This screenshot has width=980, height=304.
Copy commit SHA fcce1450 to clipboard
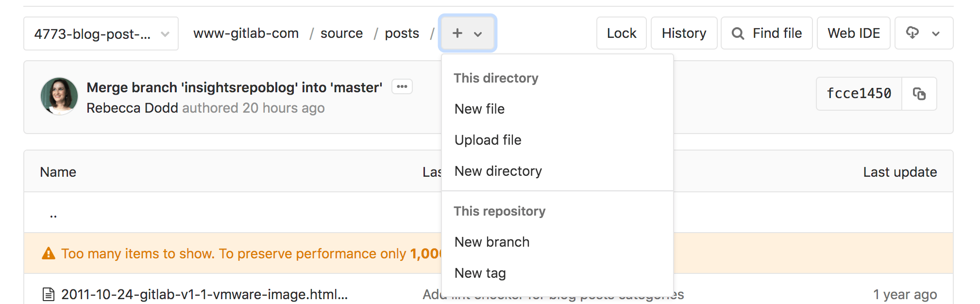[919, 94]
